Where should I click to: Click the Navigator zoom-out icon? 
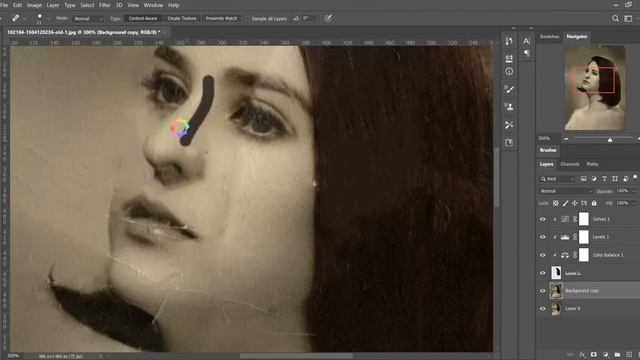566,139
